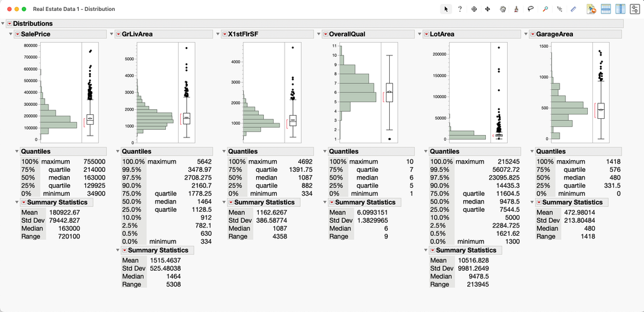Image resolution: width=644 pixels, height=312 pixels.
Task: Collapse LotArea Summary Statistics gray disclosure triangle
Action: 425,251
